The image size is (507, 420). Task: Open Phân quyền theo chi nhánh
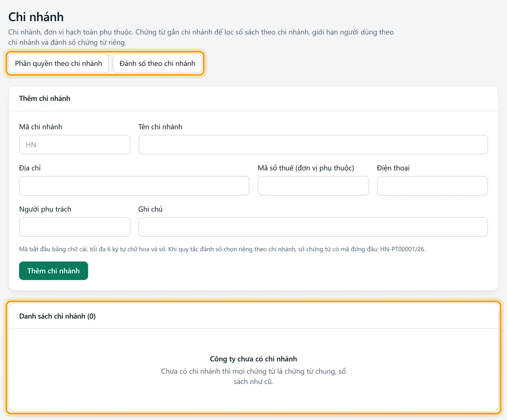point(58,63)
